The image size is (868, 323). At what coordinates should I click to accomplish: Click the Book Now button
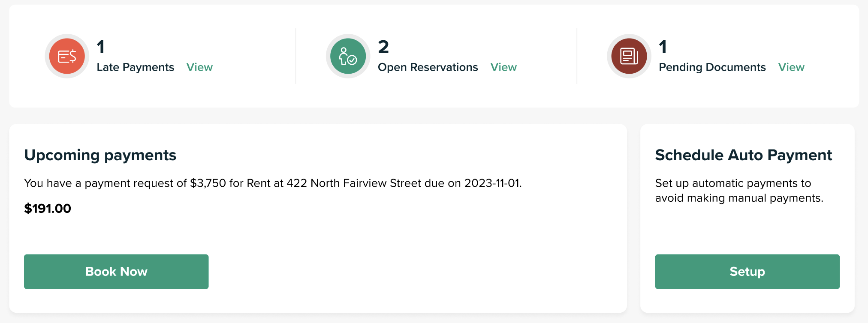tap(116, 272)
